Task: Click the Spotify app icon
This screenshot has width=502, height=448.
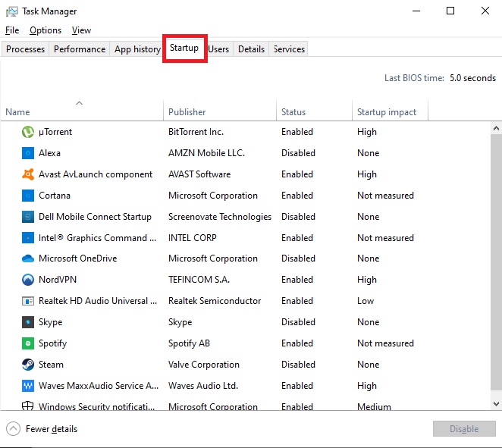Action: 28,343
